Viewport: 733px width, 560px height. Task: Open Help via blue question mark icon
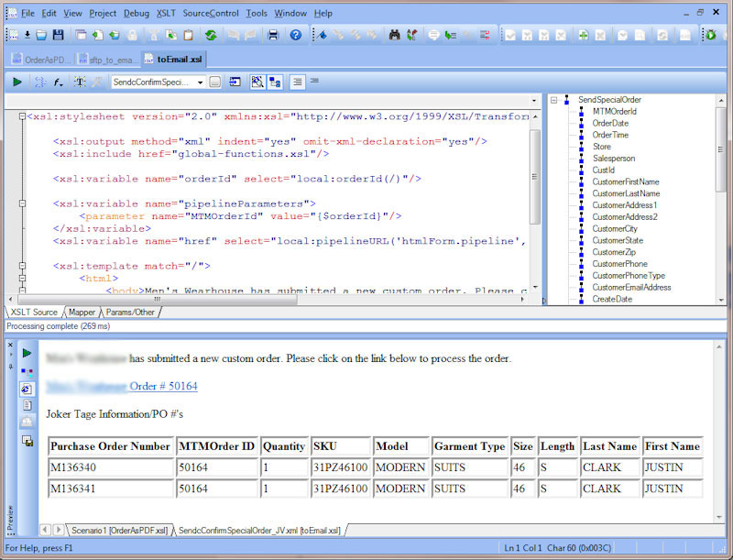tap(295, 35)
